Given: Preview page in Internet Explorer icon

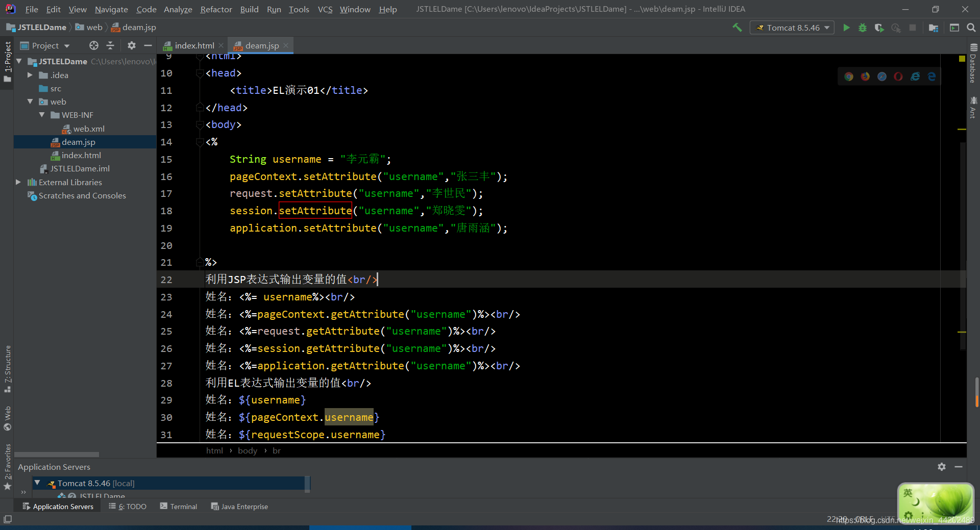Looking at the screenshot, I should (915, 77).
